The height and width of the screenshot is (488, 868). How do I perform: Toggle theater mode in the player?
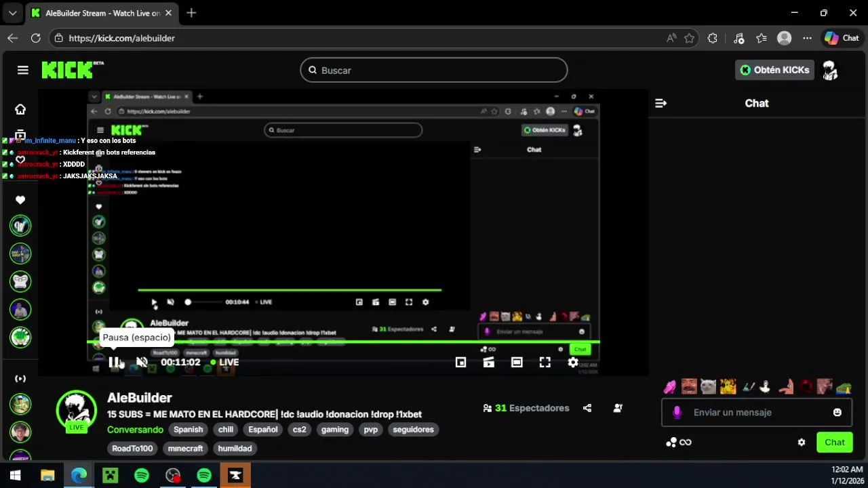[517, 362]
